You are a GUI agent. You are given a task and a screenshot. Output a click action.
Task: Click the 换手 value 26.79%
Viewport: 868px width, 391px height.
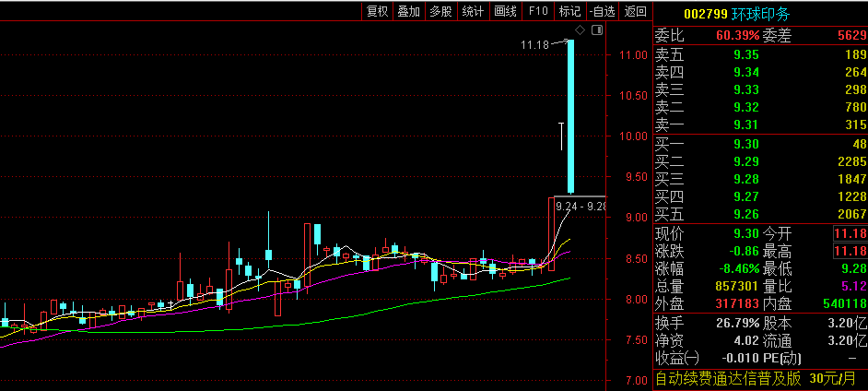[x=738, y=323]
